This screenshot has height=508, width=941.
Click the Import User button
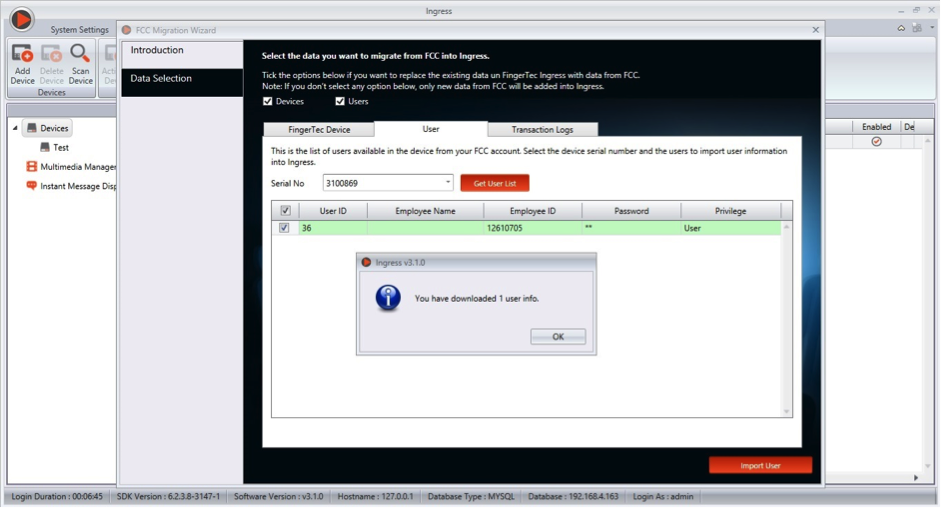[x=760, y=465]
